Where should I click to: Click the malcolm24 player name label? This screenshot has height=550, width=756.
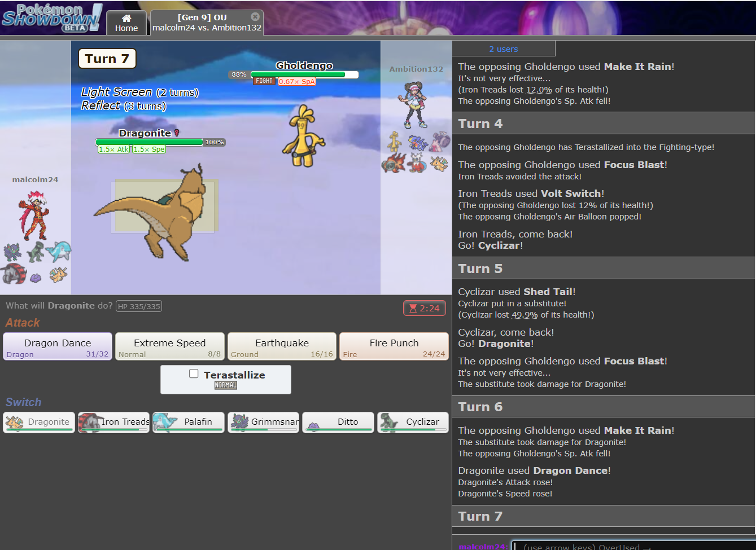pos(35,179)
